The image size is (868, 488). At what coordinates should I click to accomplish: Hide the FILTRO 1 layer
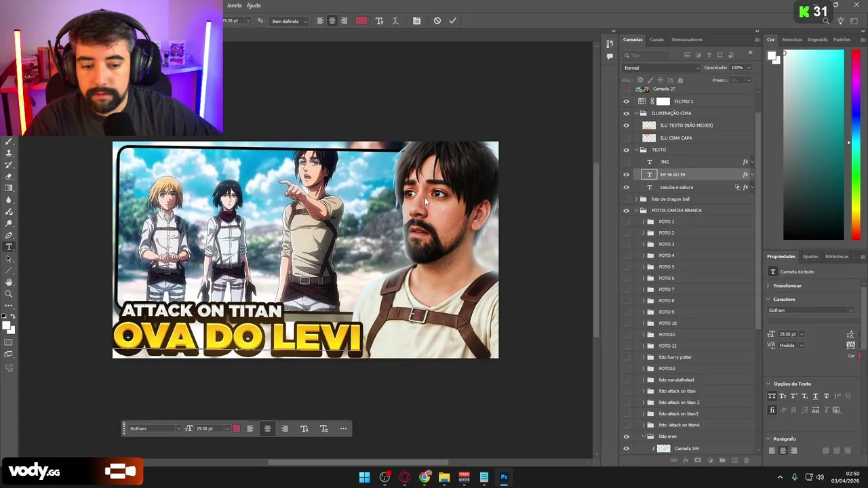point(626,101)
